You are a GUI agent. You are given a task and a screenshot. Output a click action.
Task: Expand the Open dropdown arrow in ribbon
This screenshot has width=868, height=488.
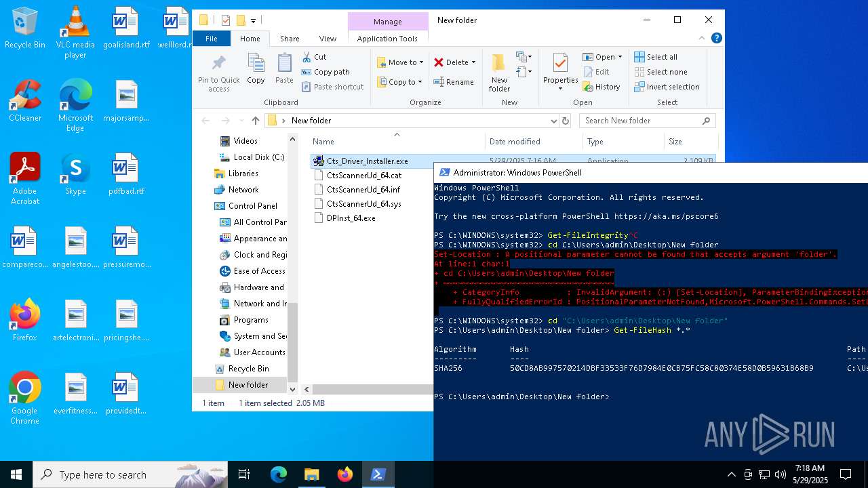(619, 57)
